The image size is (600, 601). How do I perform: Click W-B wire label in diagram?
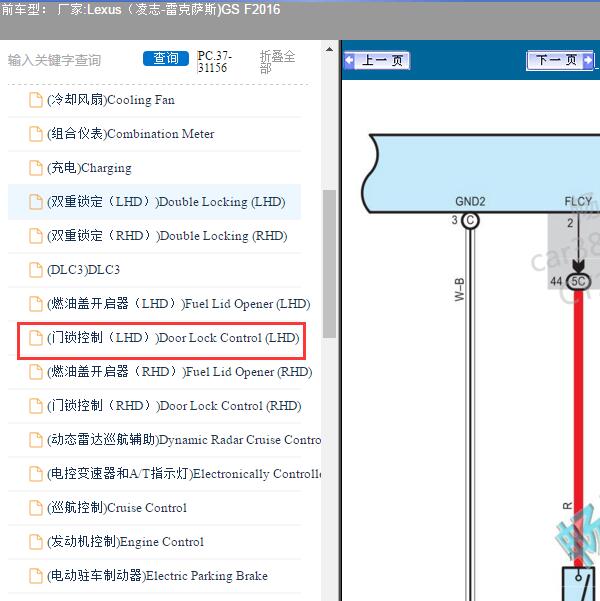pos(459,289)
